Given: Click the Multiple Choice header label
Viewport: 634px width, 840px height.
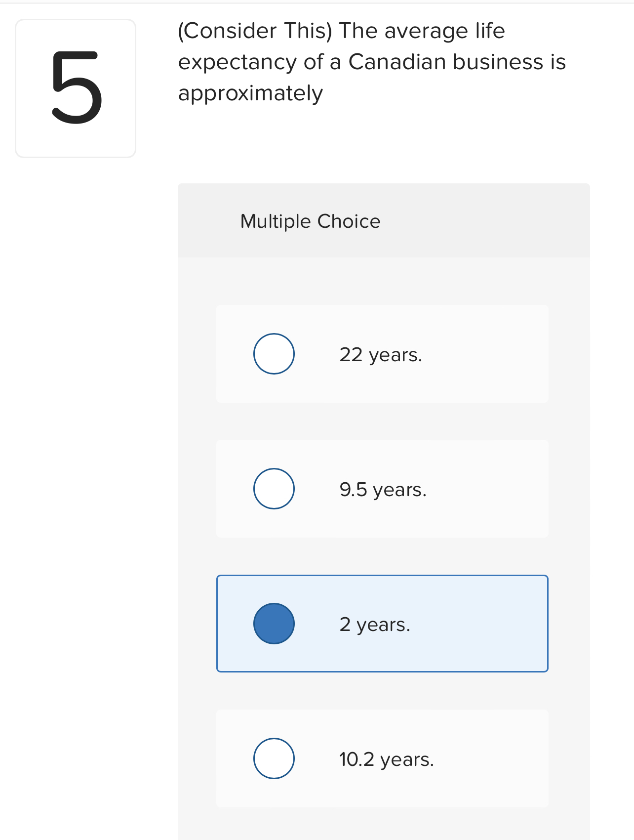Looking at the screenshot, I should (x=310, y=221).
